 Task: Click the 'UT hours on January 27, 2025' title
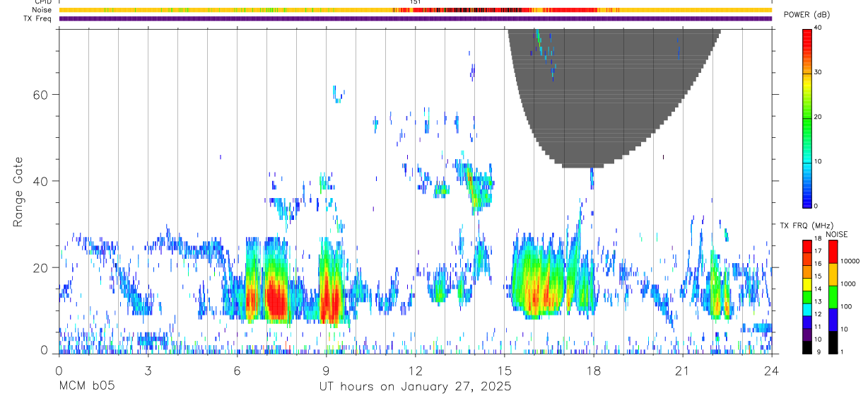tap(416, 387)
